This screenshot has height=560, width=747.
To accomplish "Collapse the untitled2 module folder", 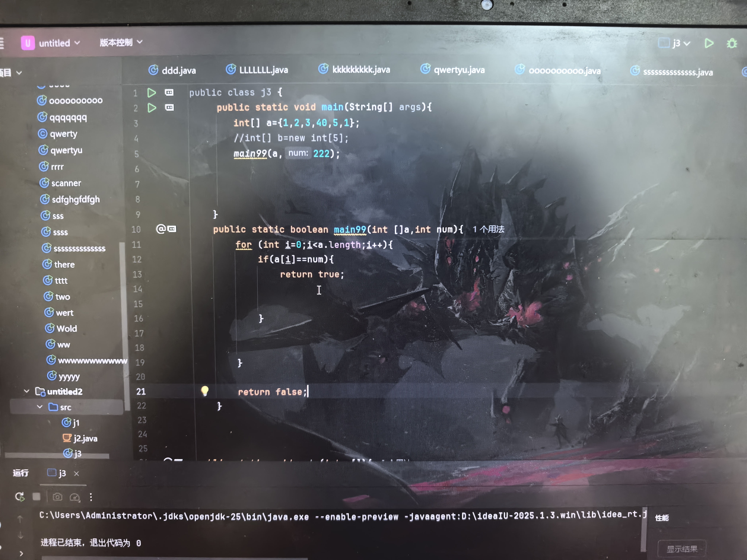I will pos(27,391).
